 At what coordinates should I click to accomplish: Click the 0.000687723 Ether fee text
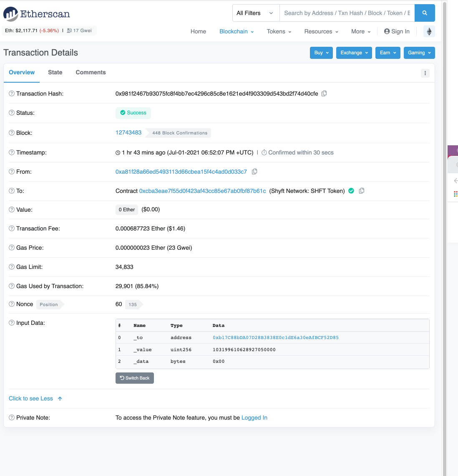(150, 228)
